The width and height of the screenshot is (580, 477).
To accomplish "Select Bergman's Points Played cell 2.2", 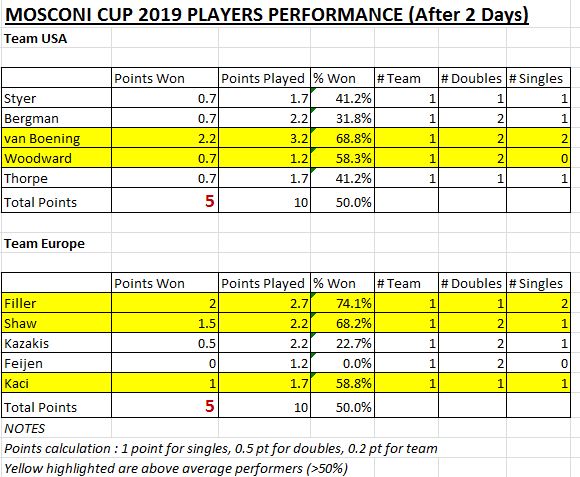I will pos(264,118).
